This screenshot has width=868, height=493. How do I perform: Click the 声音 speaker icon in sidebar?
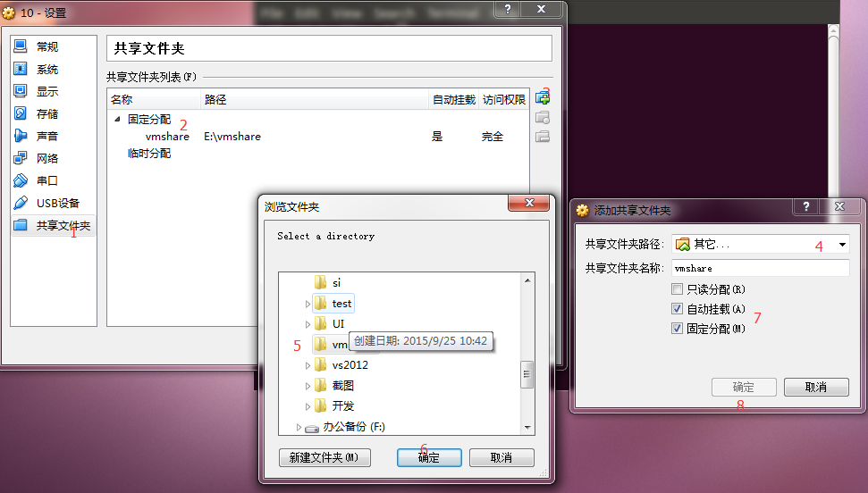click(x=21, y=136)
